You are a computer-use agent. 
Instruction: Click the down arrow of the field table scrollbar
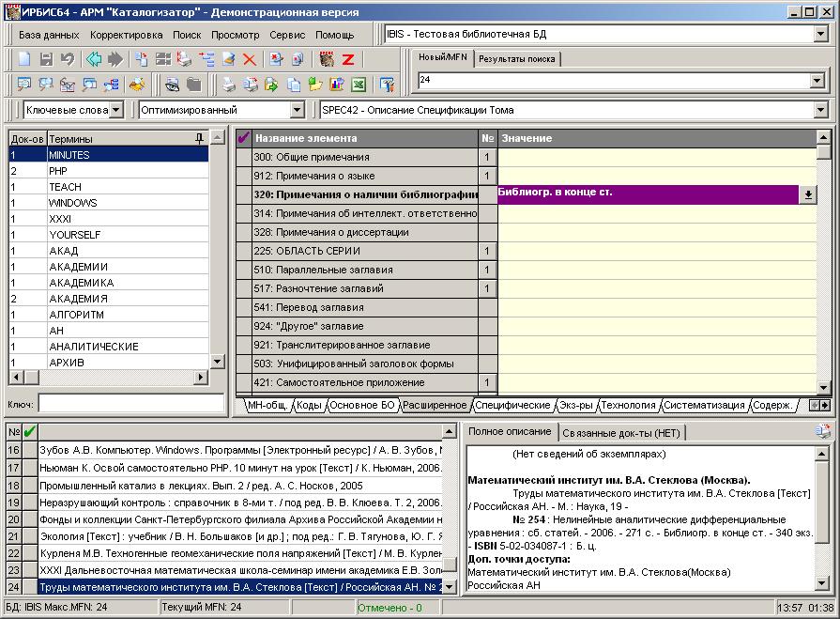click(824, 386)
